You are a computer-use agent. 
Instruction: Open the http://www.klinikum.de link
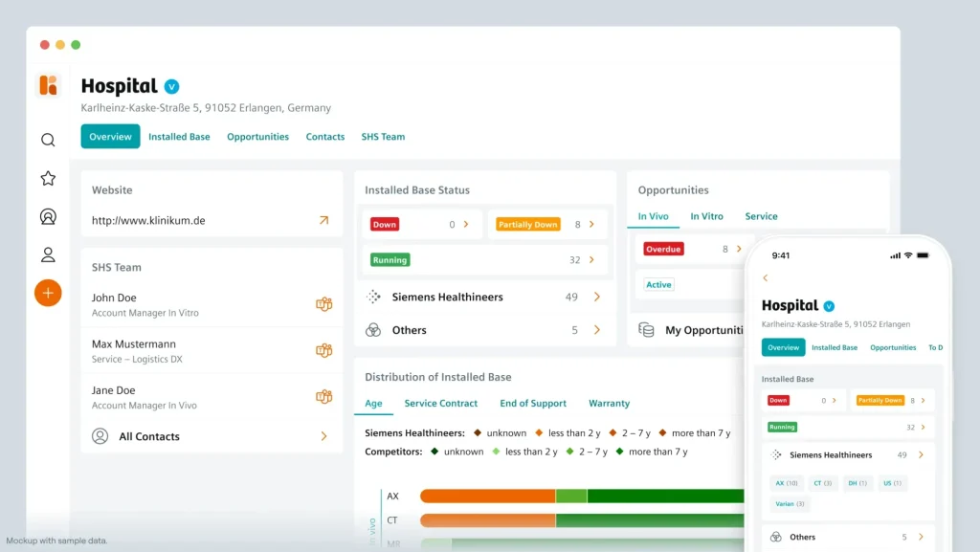pos(146,221)
